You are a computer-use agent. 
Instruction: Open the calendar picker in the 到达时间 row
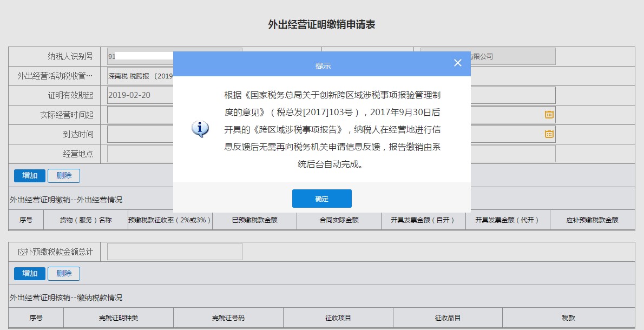[549, 134]
